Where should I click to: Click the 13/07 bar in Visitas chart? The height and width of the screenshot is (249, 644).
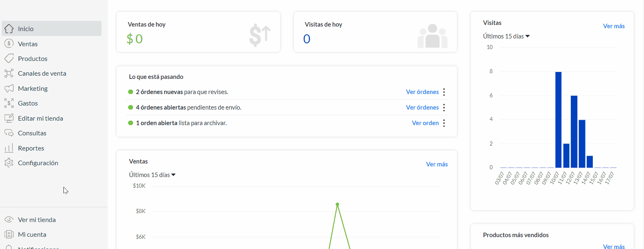pos(582,144)
